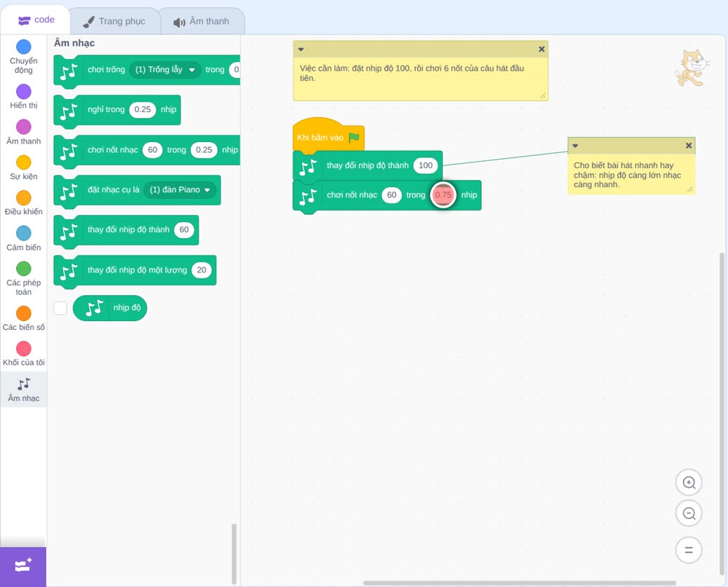
Task: Click the add extension button
Action: pos(23,566)
